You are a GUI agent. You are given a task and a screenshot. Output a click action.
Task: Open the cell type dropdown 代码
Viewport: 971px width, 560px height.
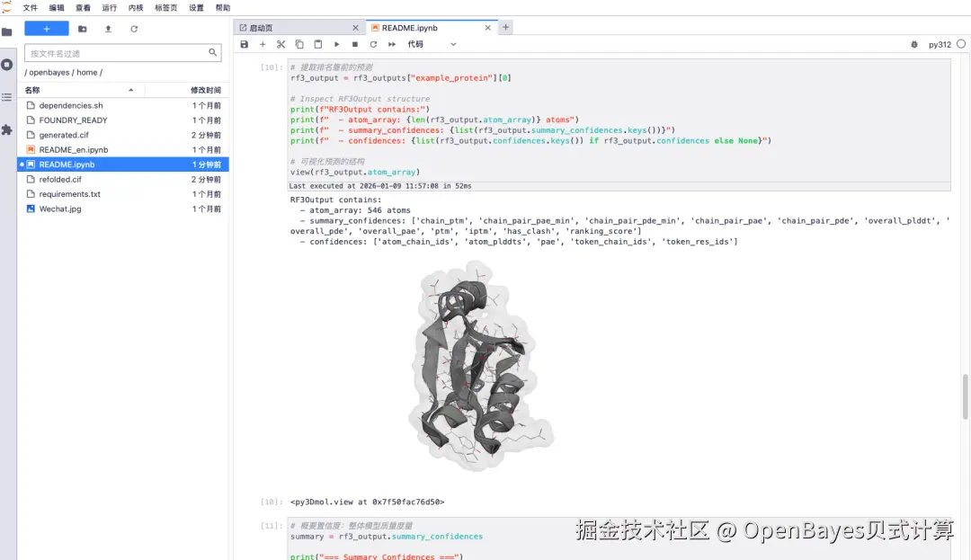click(432, 45)
